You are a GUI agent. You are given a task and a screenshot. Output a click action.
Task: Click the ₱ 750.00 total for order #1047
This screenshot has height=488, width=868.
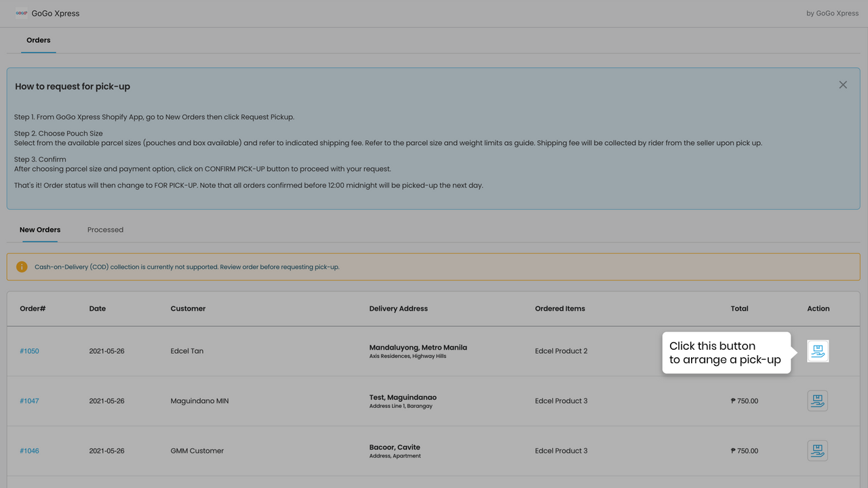click(x=745, y=401)
